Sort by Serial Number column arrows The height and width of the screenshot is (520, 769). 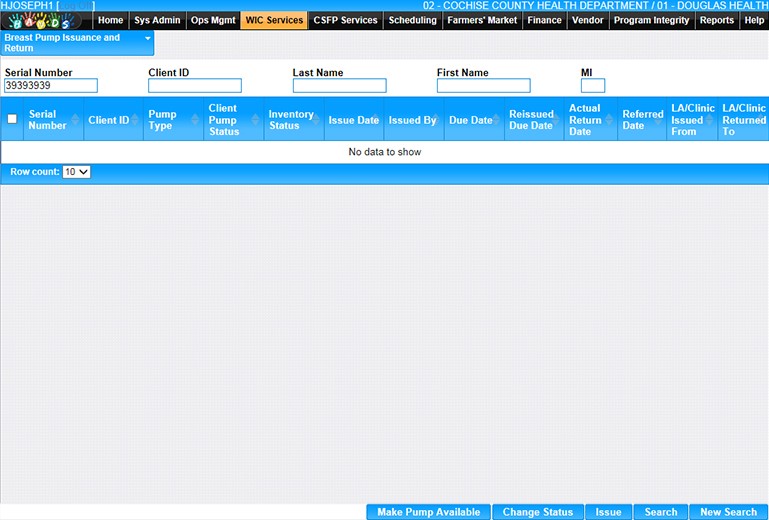[77, 120]
